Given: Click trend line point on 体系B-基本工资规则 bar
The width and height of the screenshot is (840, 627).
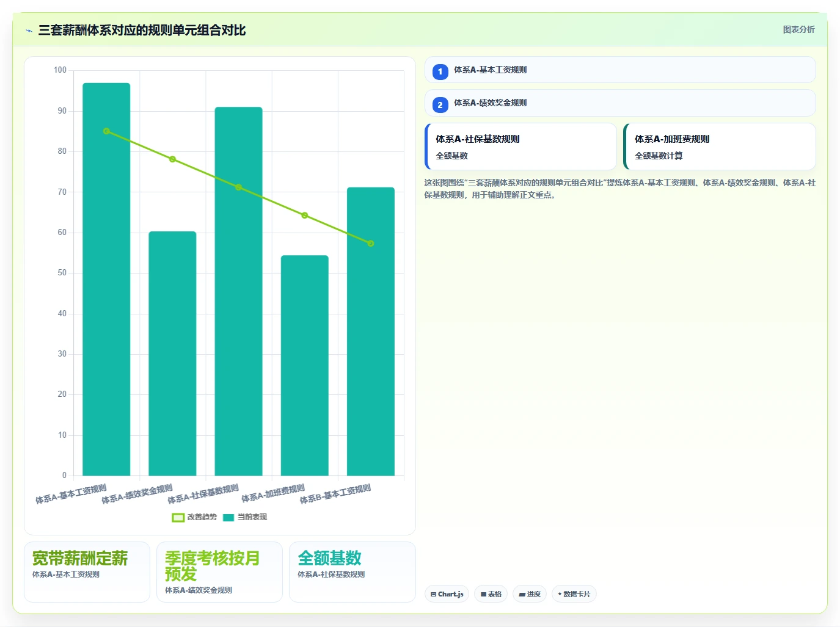Looking at the screenshot, I should pyautogui.click(x=371, y=244).
